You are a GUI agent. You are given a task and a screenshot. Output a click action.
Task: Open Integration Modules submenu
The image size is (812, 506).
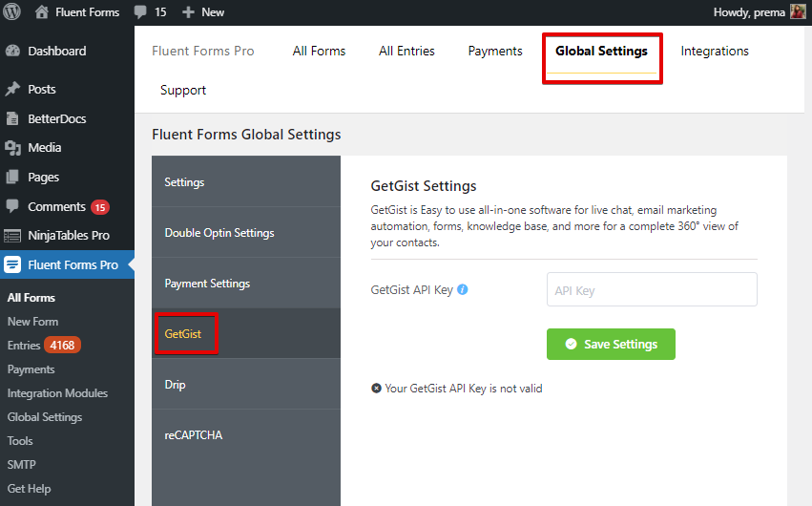tap(57, 393)
